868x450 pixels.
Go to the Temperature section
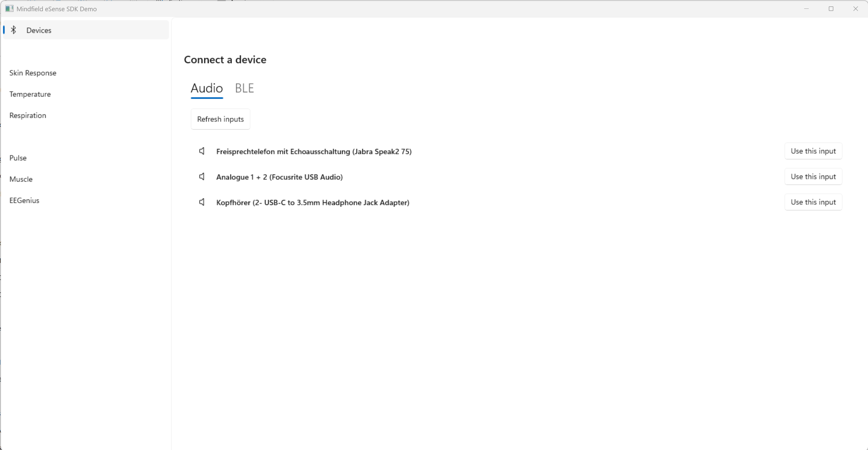pos(30,94)
